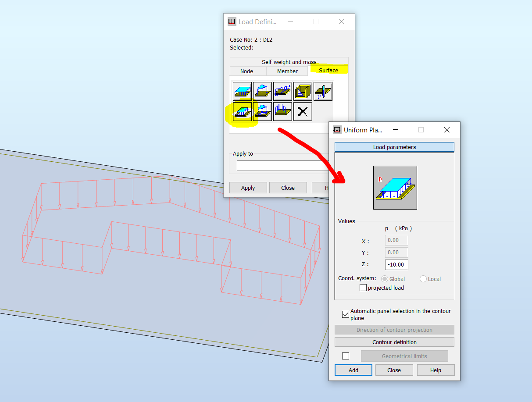Image resolution: width=532 pixels, height=402 pixels.
Task: Select the 3-point planar load on contour icon
Action: (x=262, y=111)
